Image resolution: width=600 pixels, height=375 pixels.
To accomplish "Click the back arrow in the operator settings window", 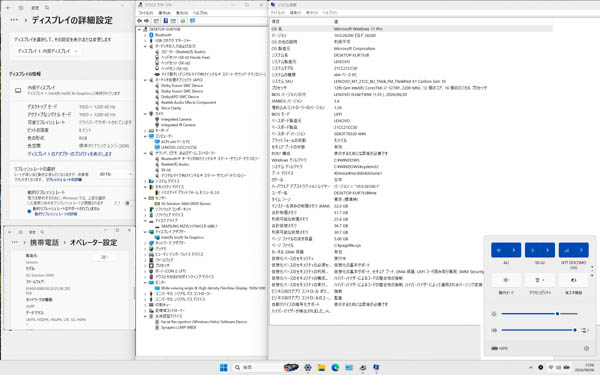I will point(10,232).
